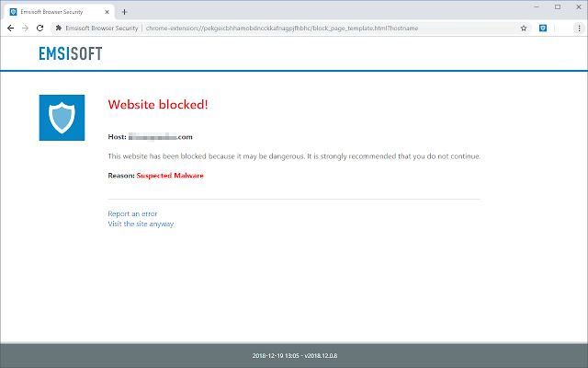Image resolution: width=588 pixels, height=368 pixels.
Task: Open the Chrome three-dot menu
Action: coord(579,29)
